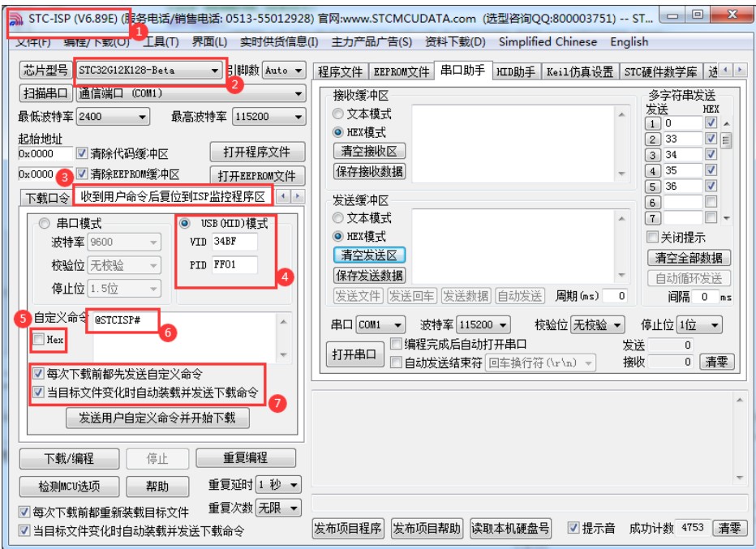Click 重复编程 button
The width and height of the screenshot is (756, 549).
coord(246,457)
